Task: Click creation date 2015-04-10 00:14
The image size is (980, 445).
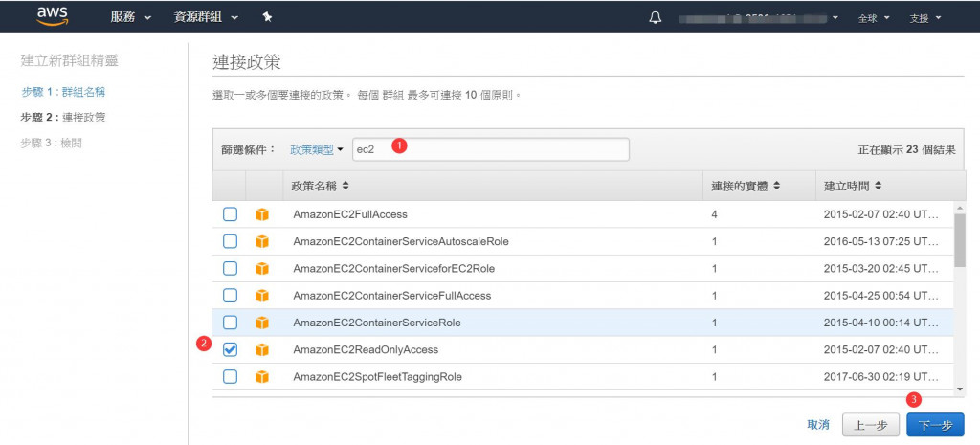Action: coord(881,323)
